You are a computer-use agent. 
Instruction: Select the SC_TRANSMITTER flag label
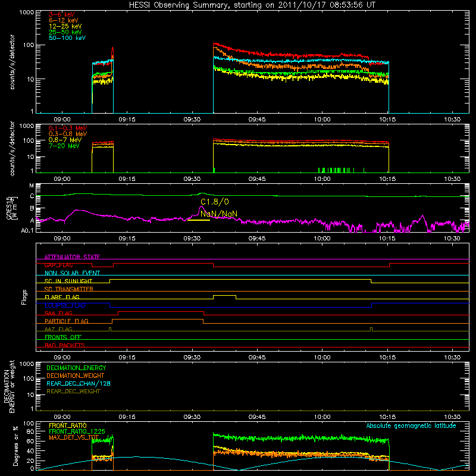[x=69, y=289]
